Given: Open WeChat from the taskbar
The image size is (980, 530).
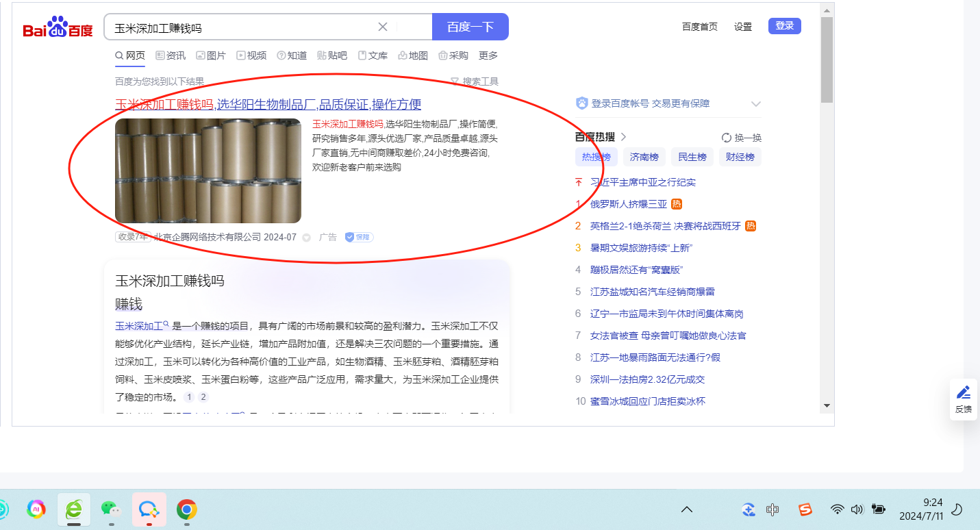Looking at the screenshot, I should click(x=111, y=509).
